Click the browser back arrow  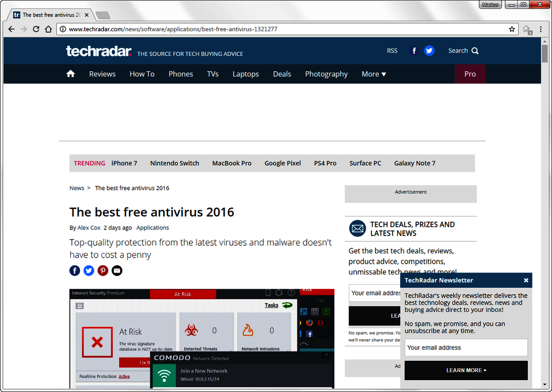11,29
